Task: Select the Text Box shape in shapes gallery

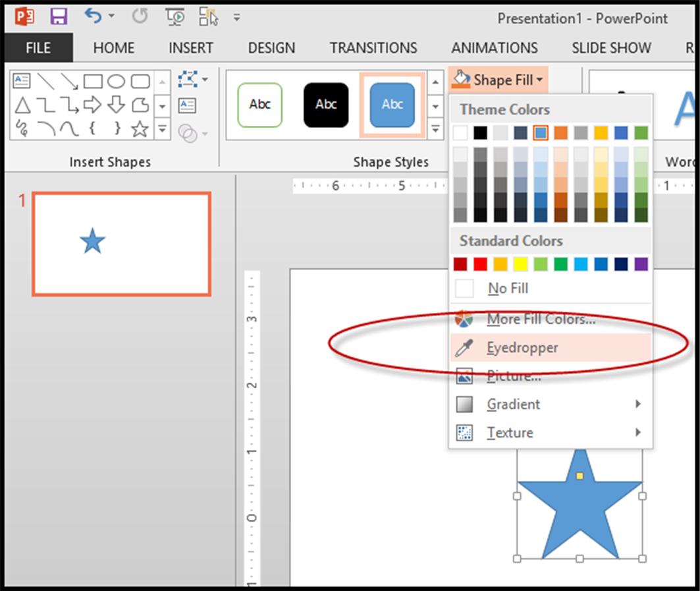Action: [x=22, y=81]
